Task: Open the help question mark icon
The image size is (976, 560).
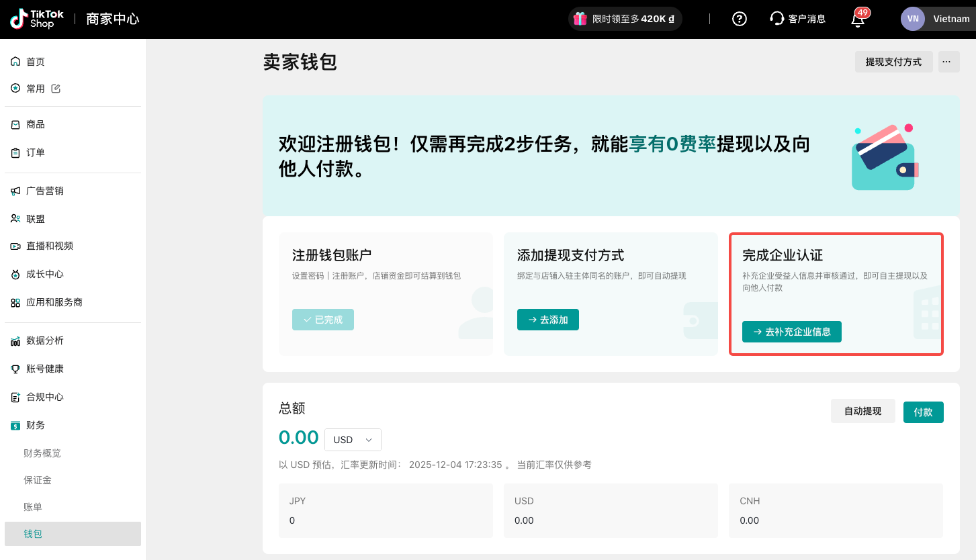Action: (739, 19)
